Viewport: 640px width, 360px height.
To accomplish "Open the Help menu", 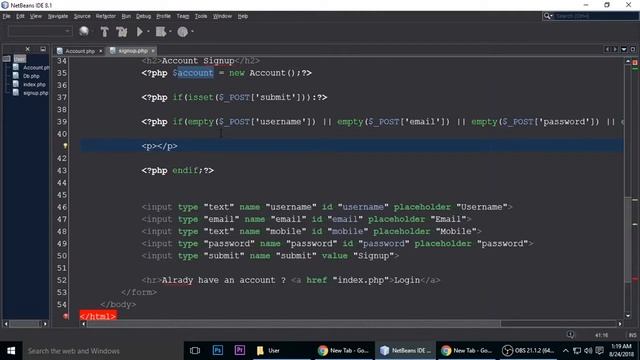I will coord(242,16).
